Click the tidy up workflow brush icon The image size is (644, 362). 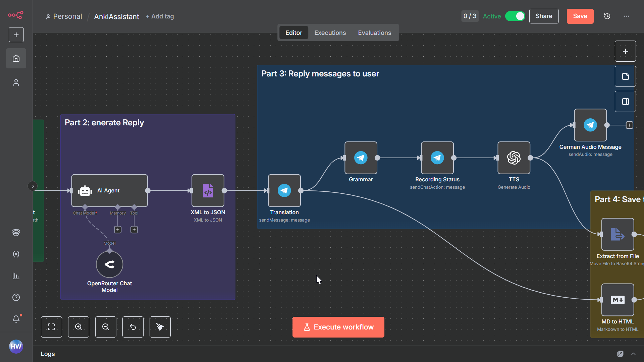pos(160,327)
